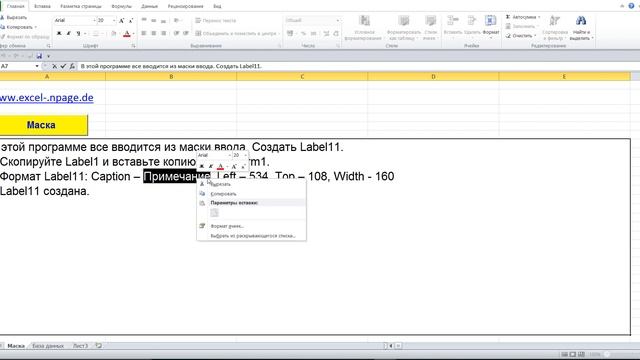Click 'Формат по образцу' format painter

[x=24, y=37]
